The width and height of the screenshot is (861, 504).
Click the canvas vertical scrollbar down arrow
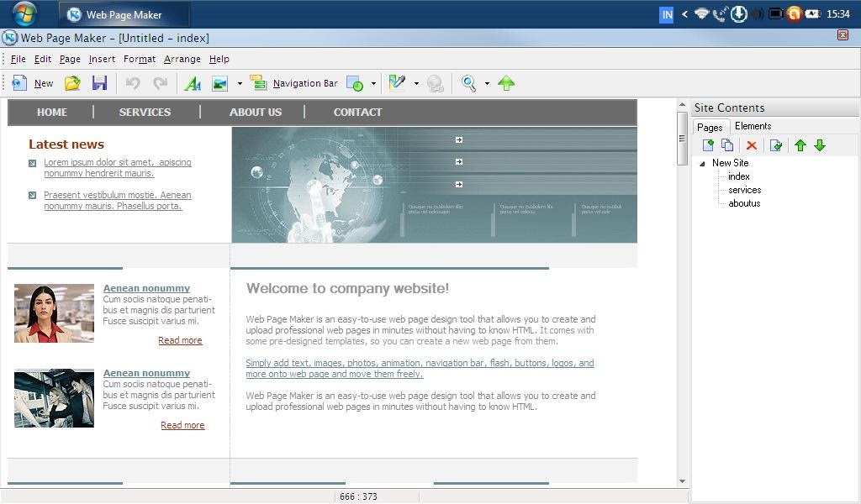682,481
